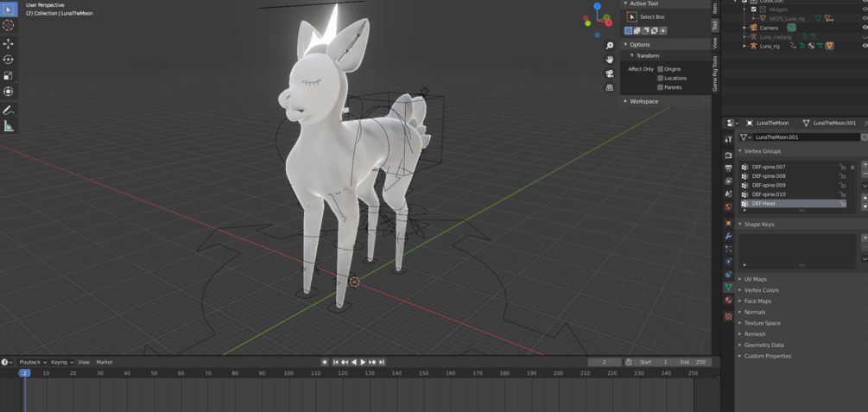Select the DEF-Head vertex group
The height and width of the screenshot is (412, 868).
793,203
